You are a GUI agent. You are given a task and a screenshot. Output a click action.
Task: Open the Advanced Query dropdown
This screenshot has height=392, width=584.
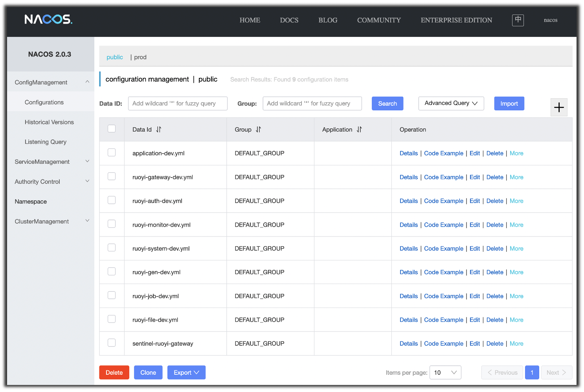pos(451,103)
